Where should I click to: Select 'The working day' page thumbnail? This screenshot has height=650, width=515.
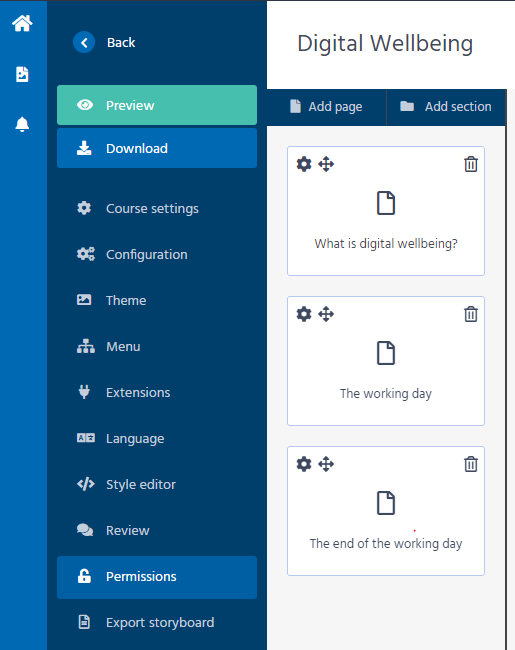point(386,361)
